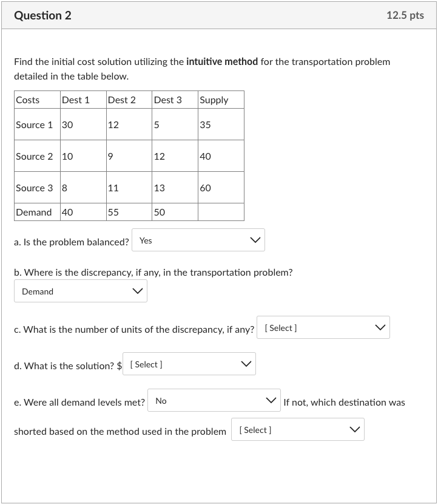Screen dimensions: 438x504
Task: Expand the "Were all demand levels met?" dropdown
Action: [x=214, y=401]
